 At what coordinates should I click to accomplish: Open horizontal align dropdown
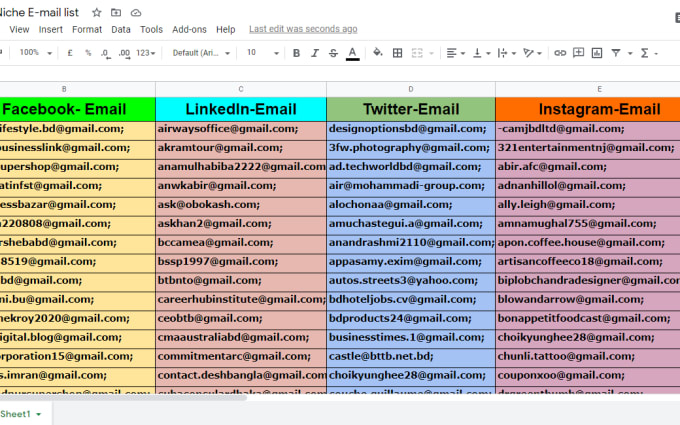tap(455, 53)
